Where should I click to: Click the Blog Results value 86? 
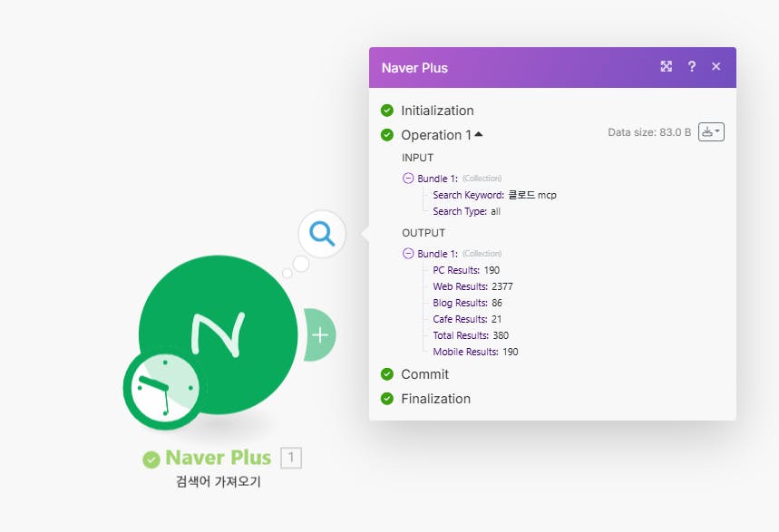497,303
